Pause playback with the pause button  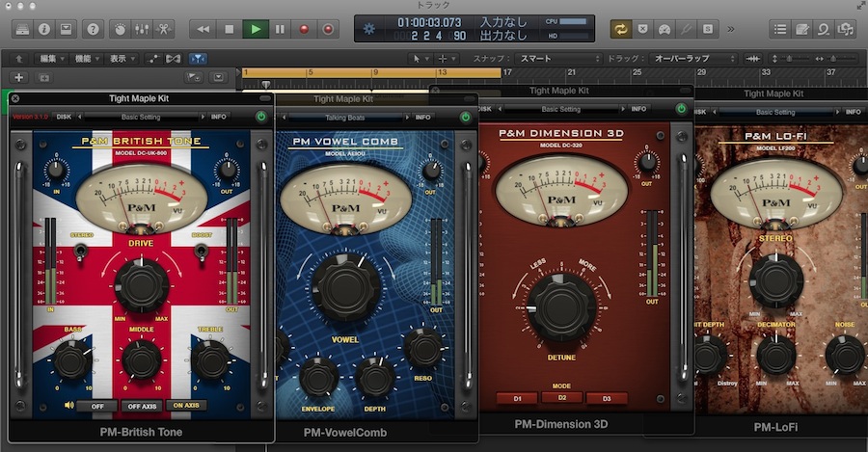tap(280, 29)
